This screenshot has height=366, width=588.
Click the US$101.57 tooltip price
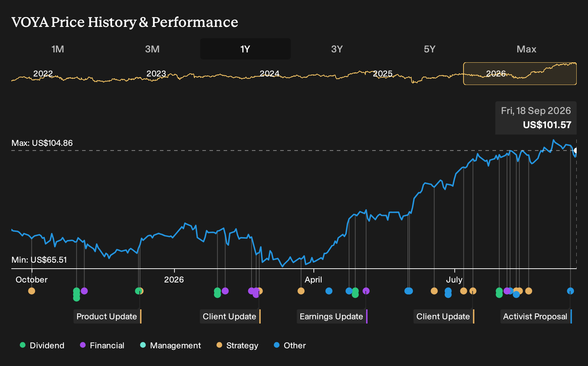[547, 125]
